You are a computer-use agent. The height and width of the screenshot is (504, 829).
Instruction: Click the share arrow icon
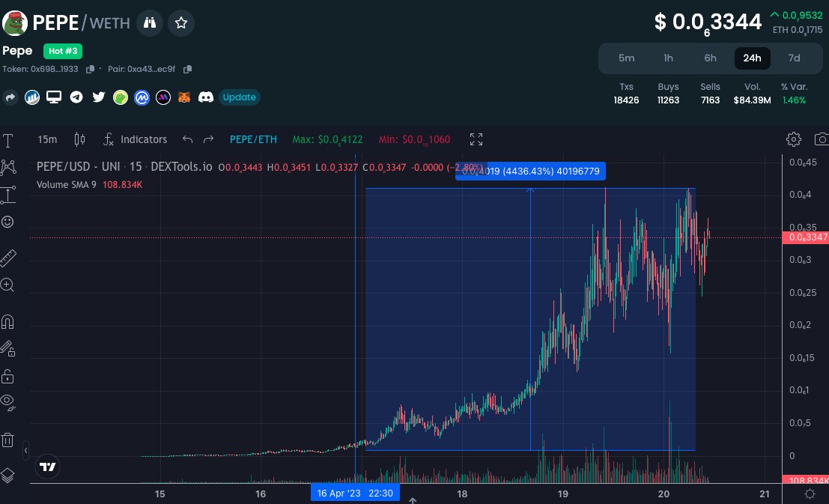pyautogui.click(x=10, y=97)
